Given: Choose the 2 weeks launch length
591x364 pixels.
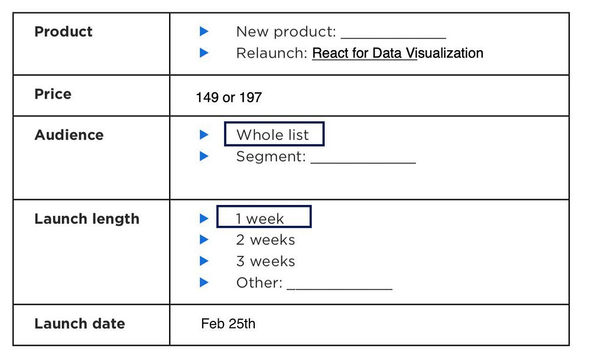Looking at the screenshot, I should [265, 240].
